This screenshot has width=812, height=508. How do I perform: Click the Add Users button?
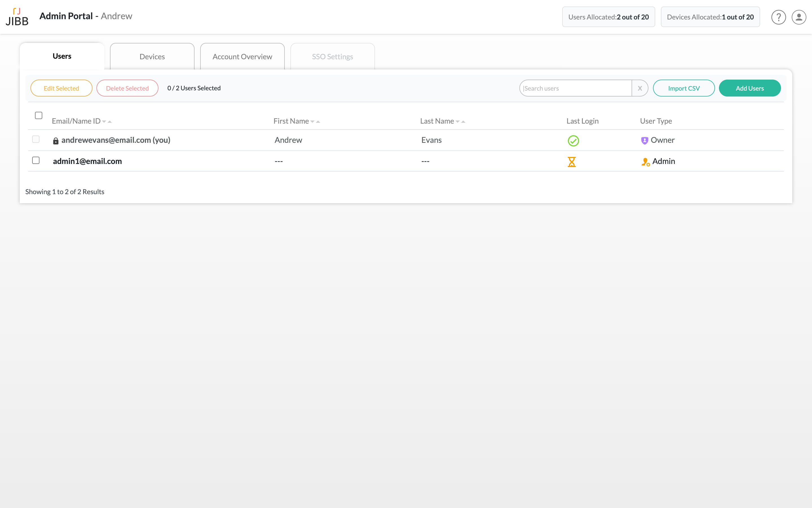pos(750,88)
